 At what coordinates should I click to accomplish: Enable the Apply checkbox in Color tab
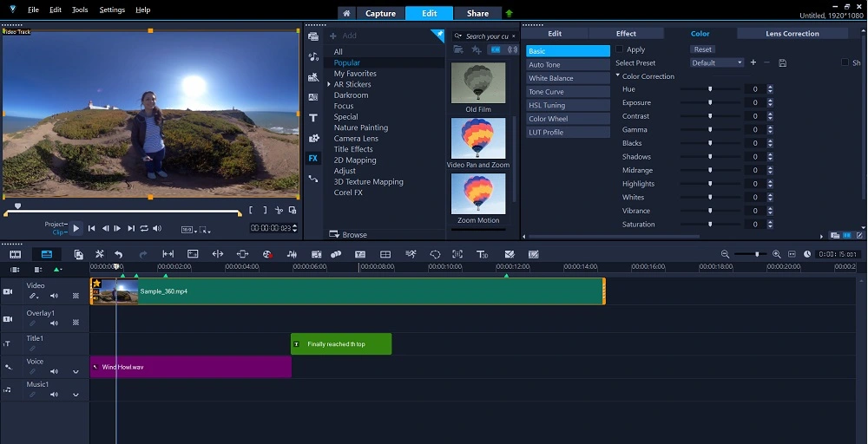[x=620, y=49]
